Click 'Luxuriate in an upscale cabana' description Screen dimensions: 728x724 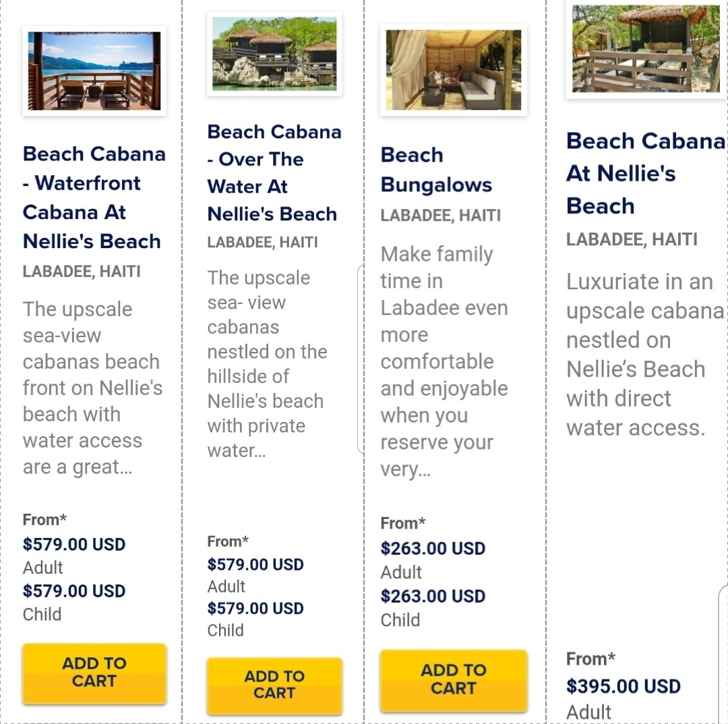[645, 355]
